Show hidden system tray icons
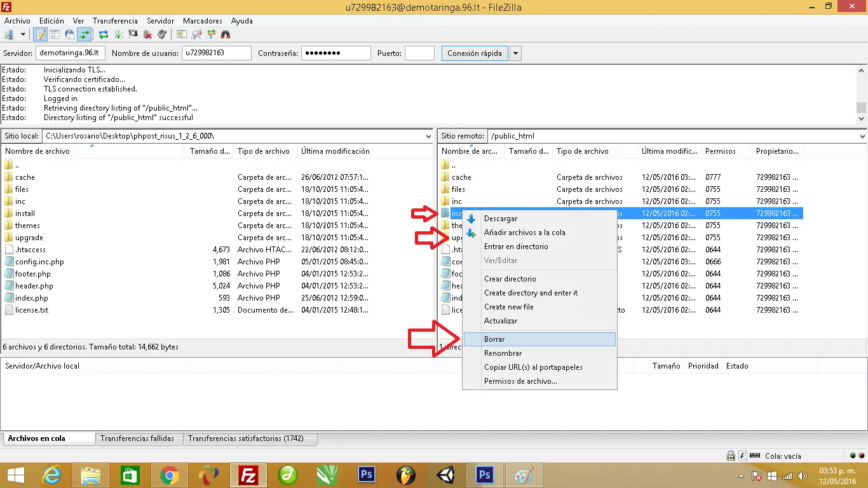Viewport: 868px width, 488px height. 741,476
